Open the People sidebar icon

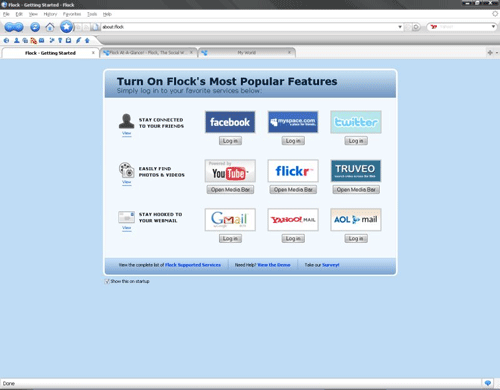[x=16, y=41]
